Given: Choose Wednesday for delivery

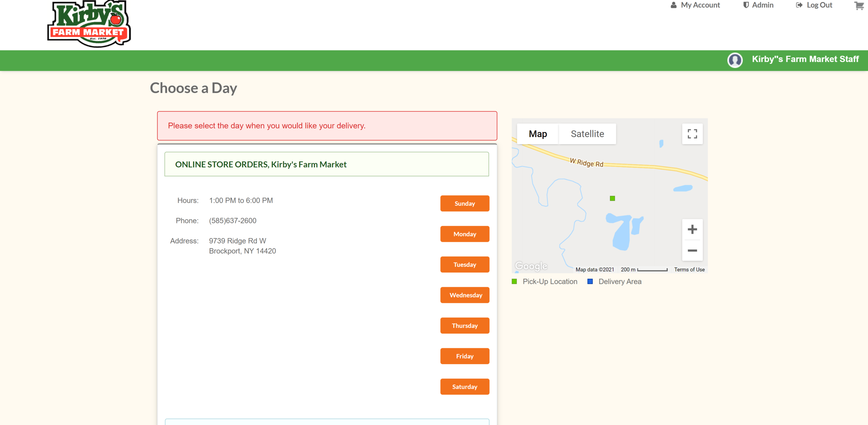Looking at the screenshot, I should point(465,295).
